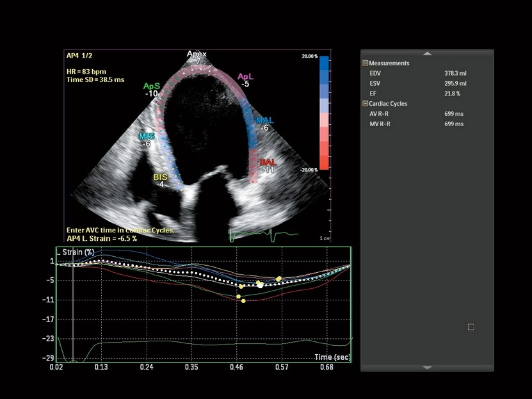Toggle the small checkbox in the results panel
Viewport: 532px width, 399px height.
(471, 327)
